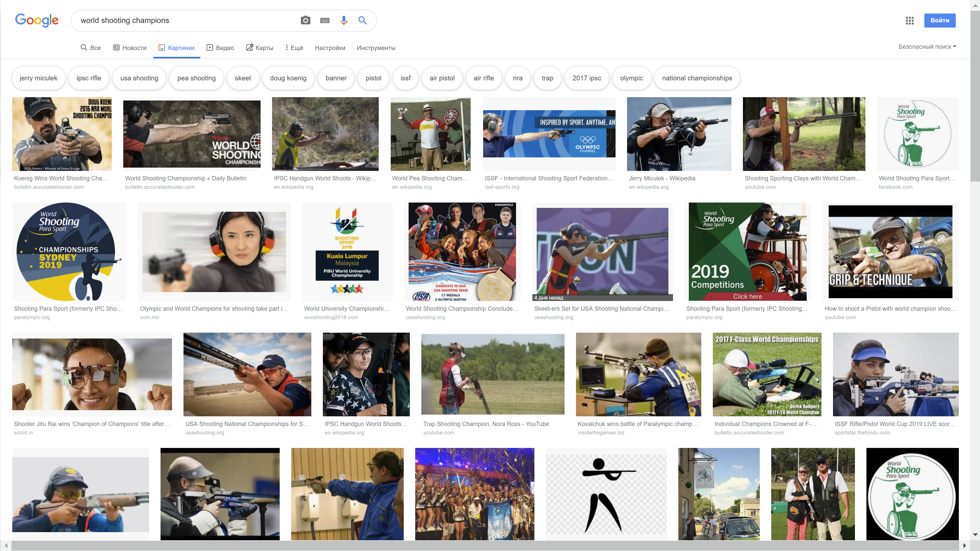Select the 'air pistol' filter chip

[x=442, y=78]
